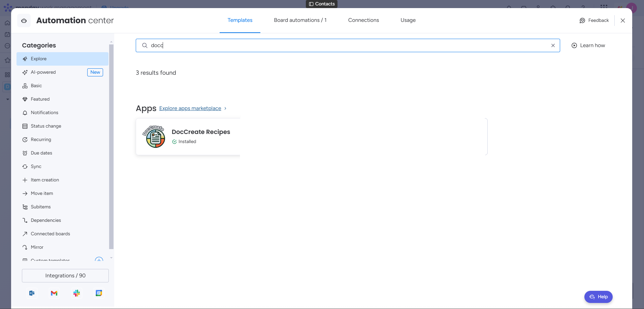Click the Recurring clock icon

pos(25,140)
